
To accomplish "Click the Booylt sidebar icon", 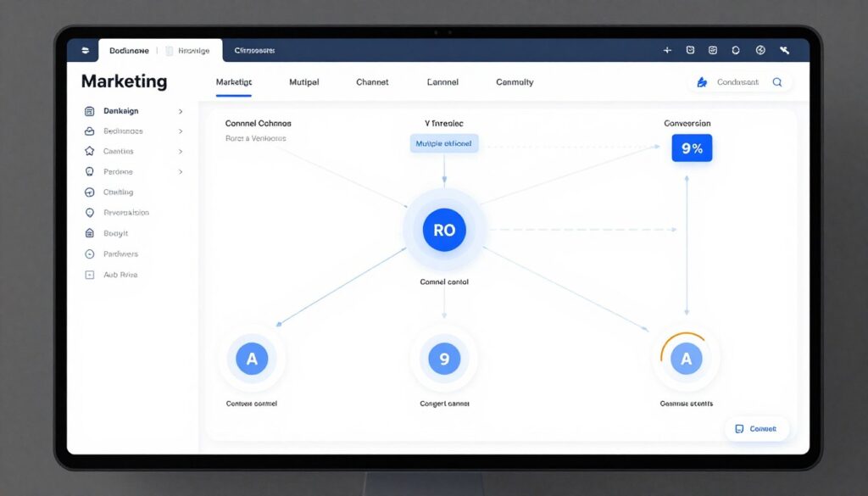I will tap(89, 233).
